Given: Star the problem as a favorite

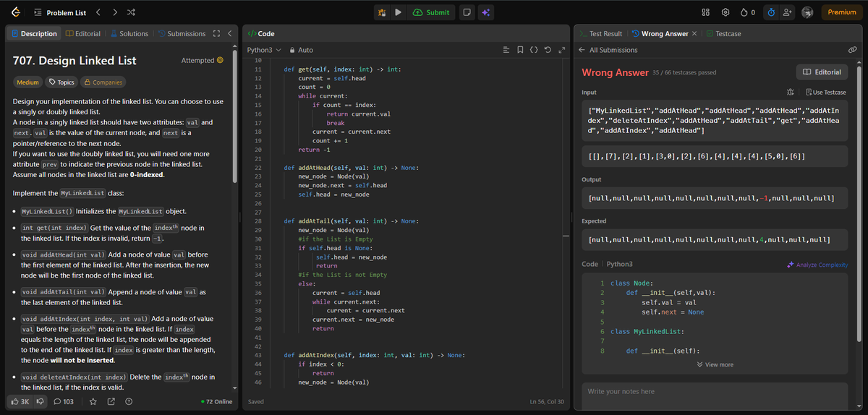Looking at the screenshot, I should point(93,401).
